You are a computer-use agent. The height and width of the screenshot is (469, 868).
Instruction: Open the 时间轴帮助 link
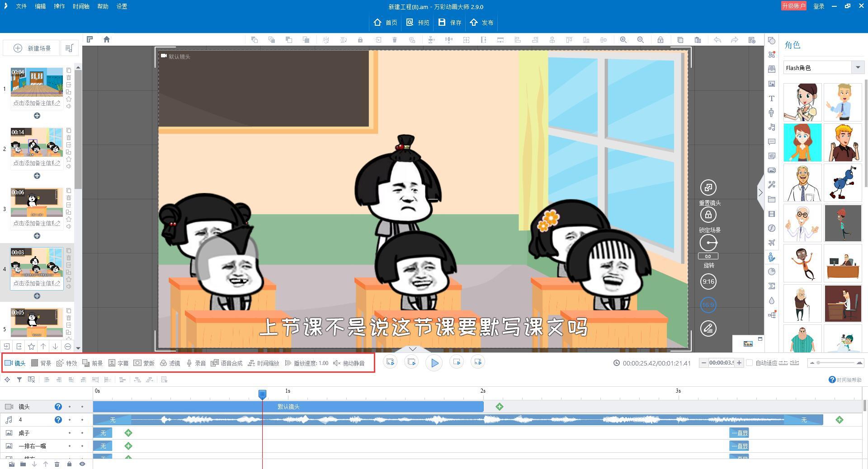[845, 380]
